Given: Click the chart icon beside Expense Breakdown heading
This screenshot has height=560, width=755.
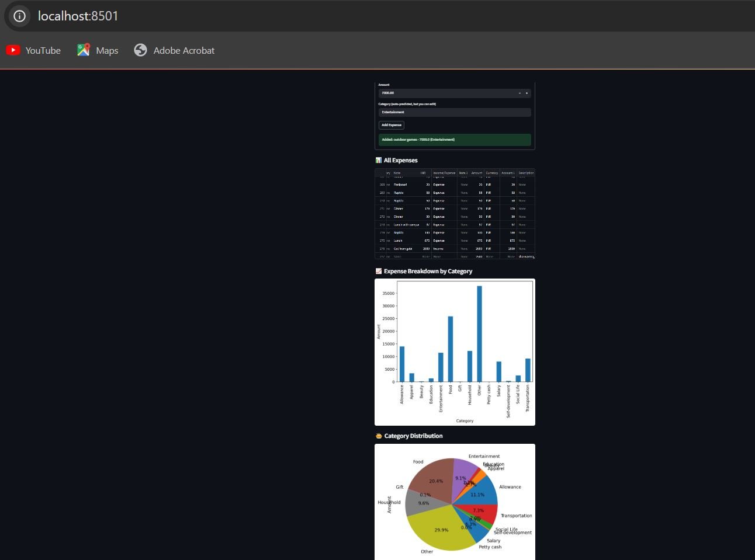Looking at the screenshot, I should (378, 272).
